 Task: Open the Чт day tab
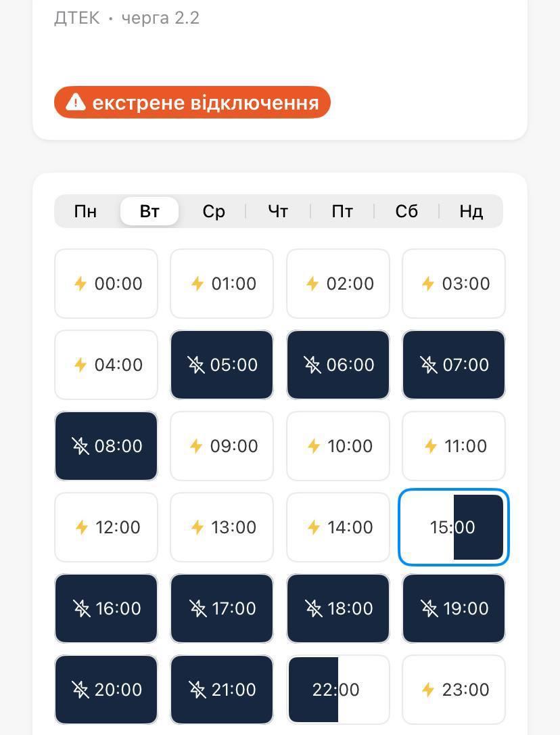pyautogui.click(x=278, y=211)
